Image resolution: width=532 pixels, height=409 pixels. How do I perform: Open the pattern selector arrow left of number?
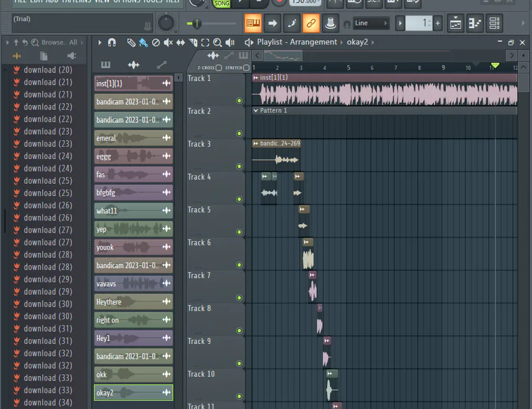click(x=400, y=23)
